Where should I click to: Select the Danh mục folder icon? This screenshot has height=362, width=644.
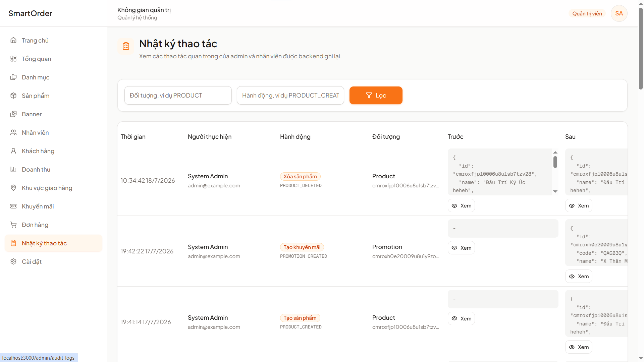point(13,77)
